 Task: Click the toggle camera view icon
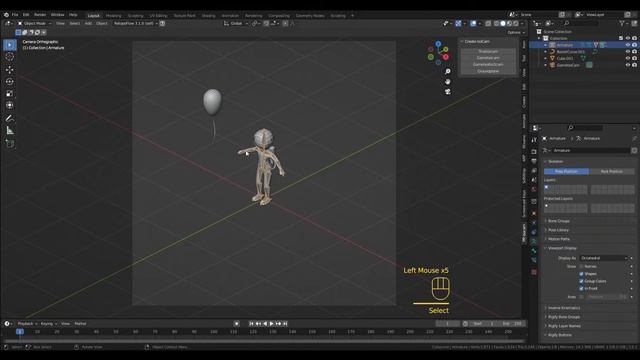448,92
